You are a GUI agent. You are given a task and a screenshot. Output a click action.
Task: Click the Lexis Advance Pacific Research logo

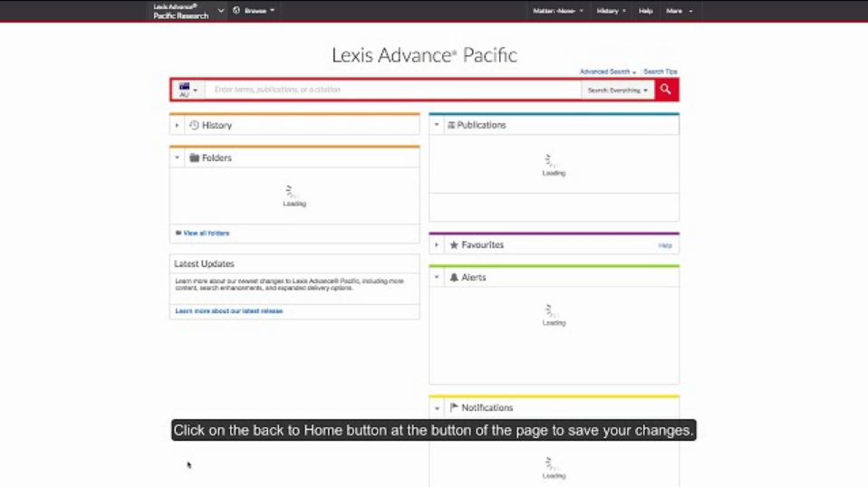pos(181,11)
